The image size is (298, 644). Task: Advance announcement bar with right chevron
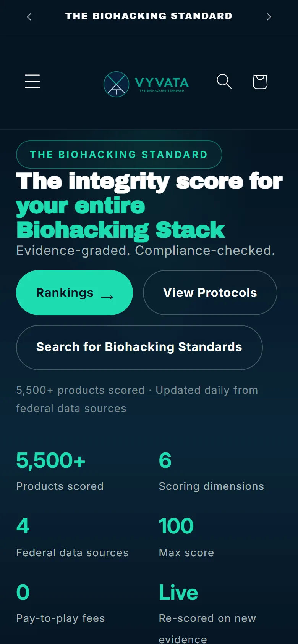[269, 17]
